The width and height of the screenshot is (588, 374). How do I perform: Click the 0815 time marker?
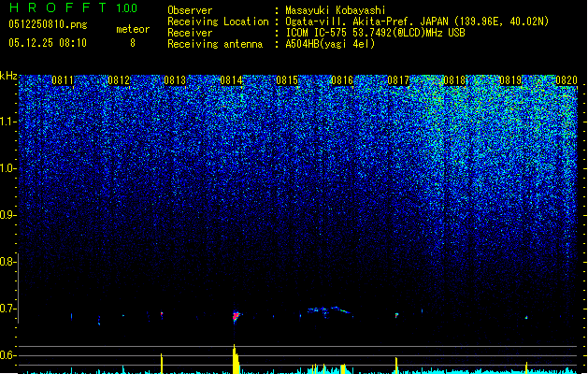(x=287, y=80)
